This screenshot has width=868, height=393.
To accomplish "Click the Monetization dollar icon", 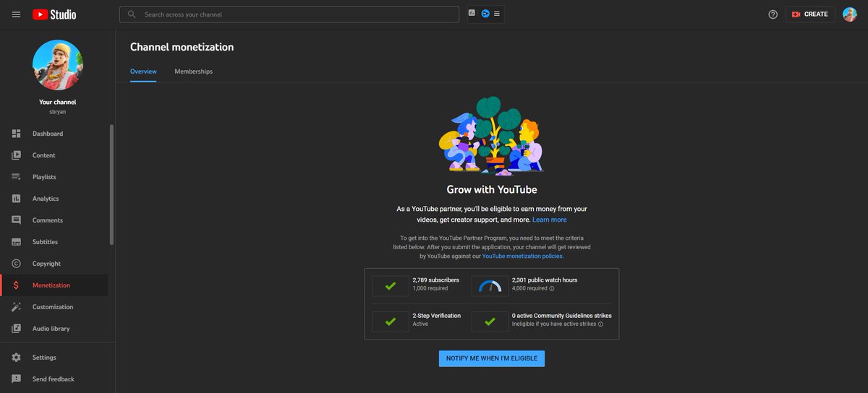I will [16, 285].
